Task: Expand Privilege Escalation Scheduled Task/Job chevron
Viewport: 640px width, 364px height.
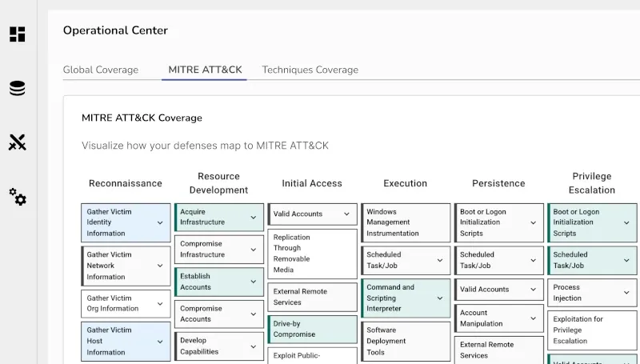Action: click(626, 260)
